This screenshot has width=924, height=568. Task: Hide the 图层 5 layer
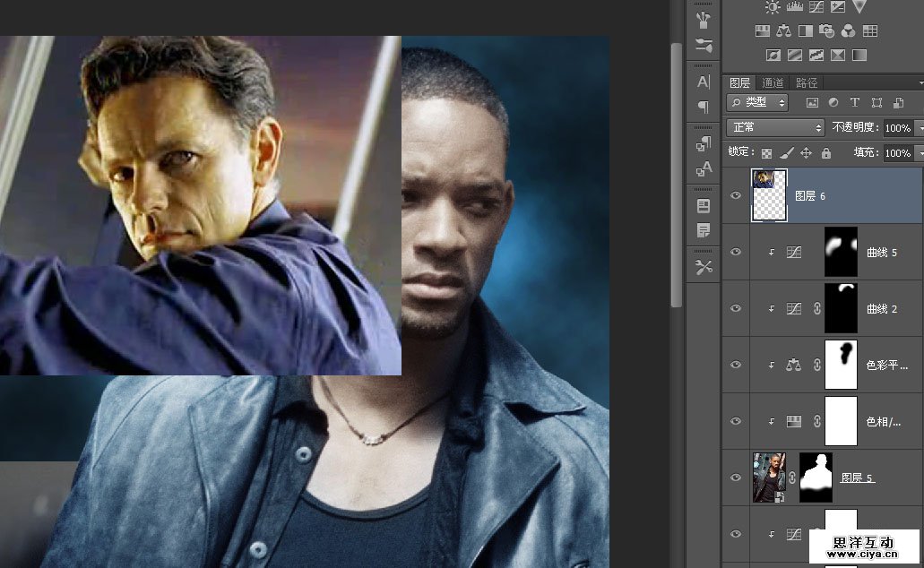point(736,478)
